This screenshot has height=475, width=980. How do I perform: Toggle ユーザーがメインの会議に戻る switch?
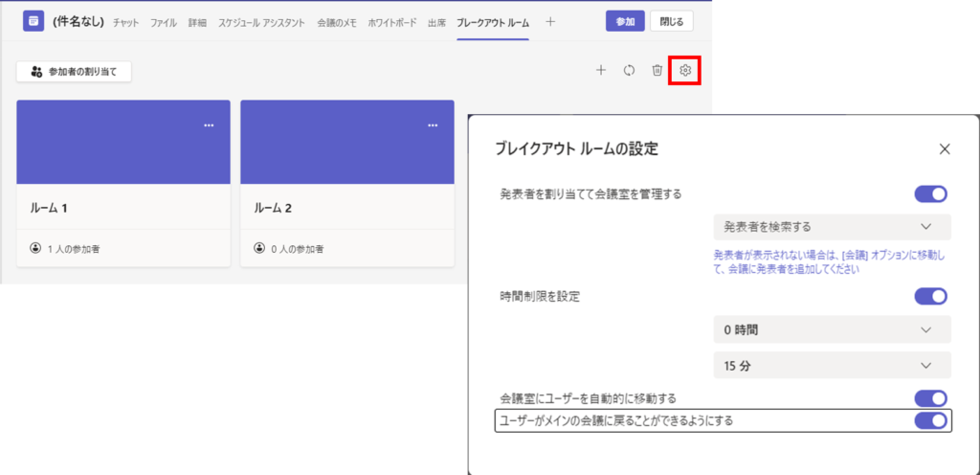point(930,420)
